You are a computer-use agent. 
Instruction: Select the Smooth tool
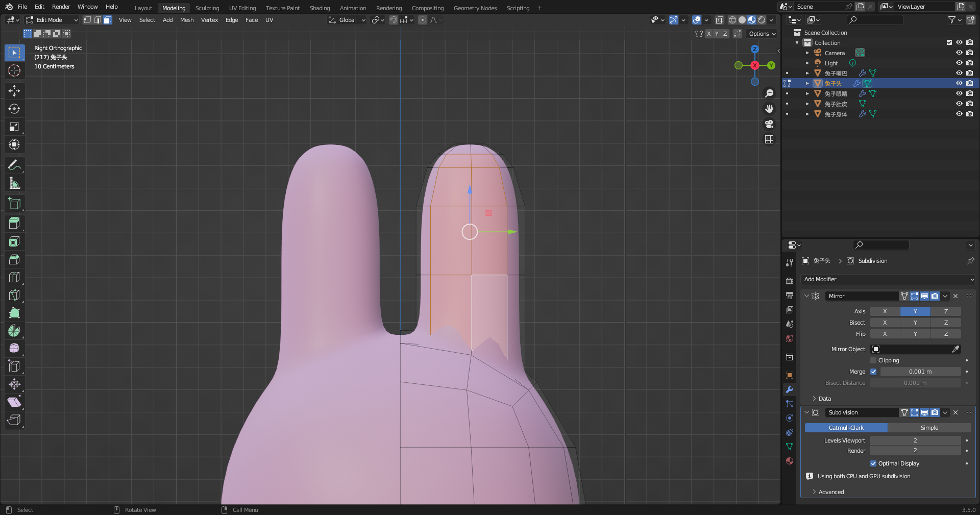pyautogui.click(x=14, y=349)
